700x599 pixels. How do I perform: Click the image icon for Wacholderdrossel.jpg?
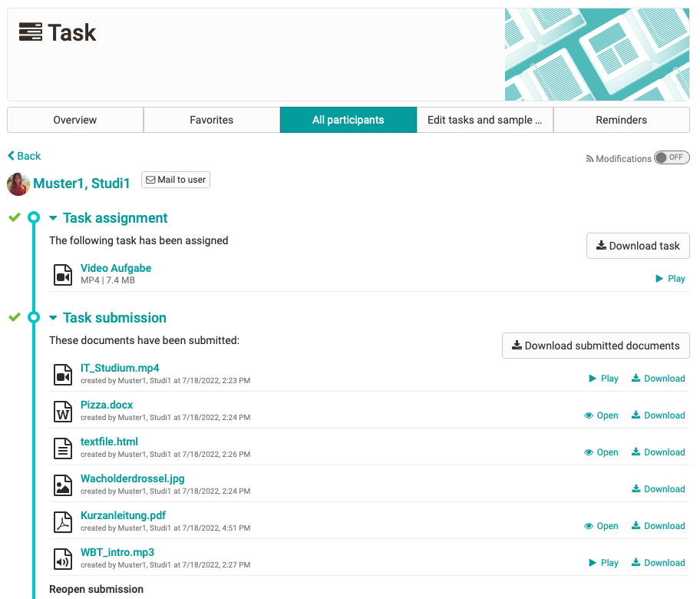tap(62, 485)
